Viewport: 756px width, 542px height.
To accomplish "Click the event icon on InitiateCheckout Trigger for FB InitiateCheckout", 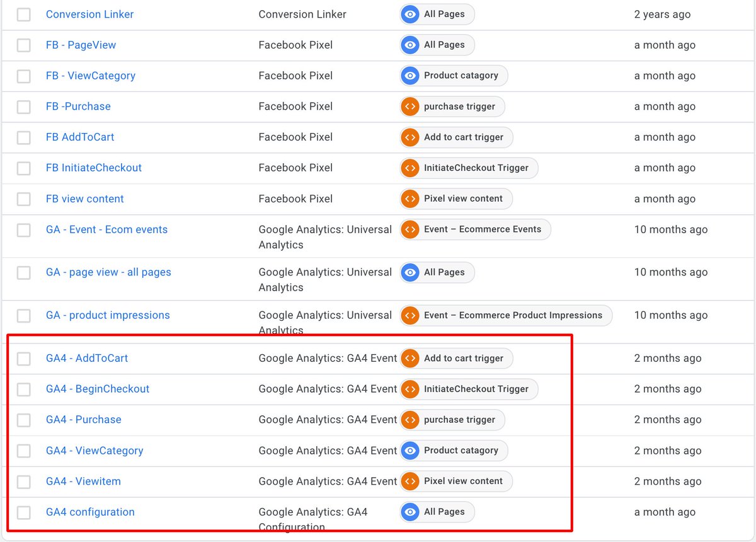I will [409, 168].
